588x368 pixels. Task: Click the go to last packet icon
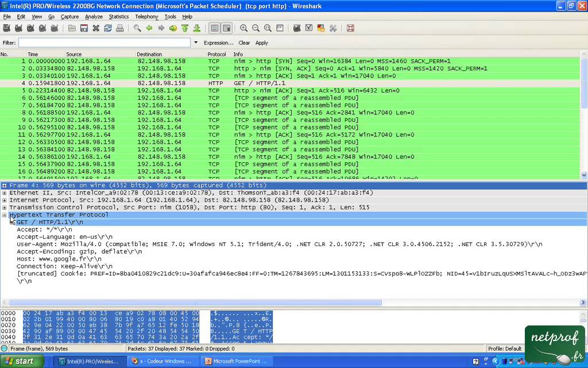pos(197,28)
